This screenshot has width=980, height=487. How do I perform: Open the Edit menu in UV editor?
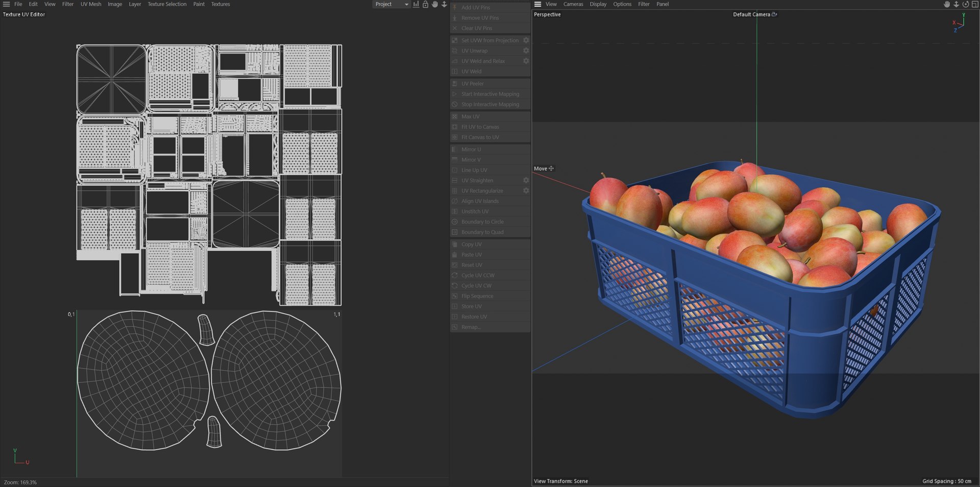33,4
